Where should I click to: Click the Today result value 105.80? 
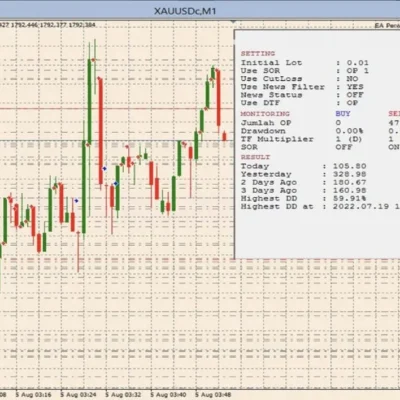(x=349, y=166)
